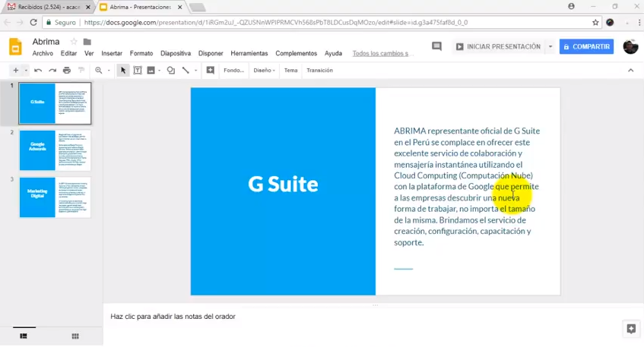Click the speaker notes field

[x=373, y=317]
